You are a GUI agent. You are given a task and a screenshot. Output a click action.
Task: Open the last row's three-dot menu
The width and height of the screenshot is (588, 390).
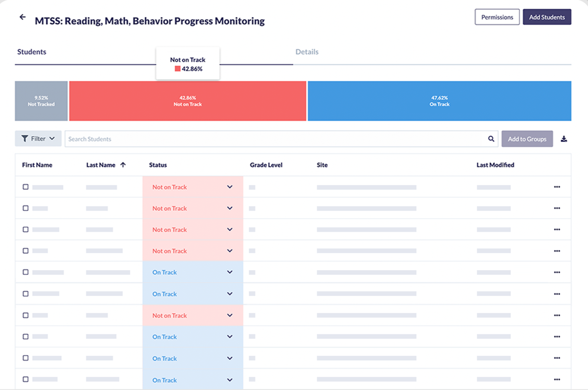[557, 379]
